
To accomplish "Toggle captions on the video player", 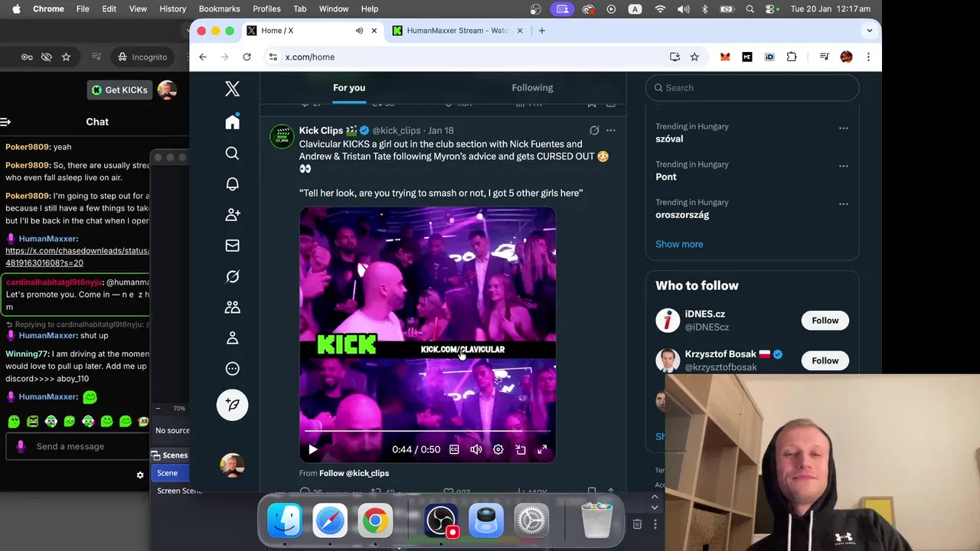I will 454,449.
